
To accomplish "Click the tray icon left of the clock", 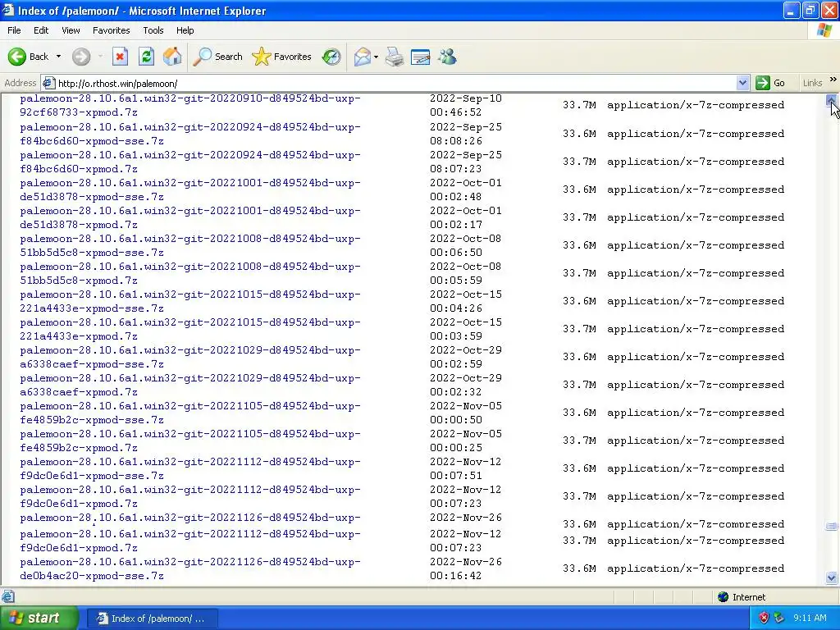I will point(778,619).
